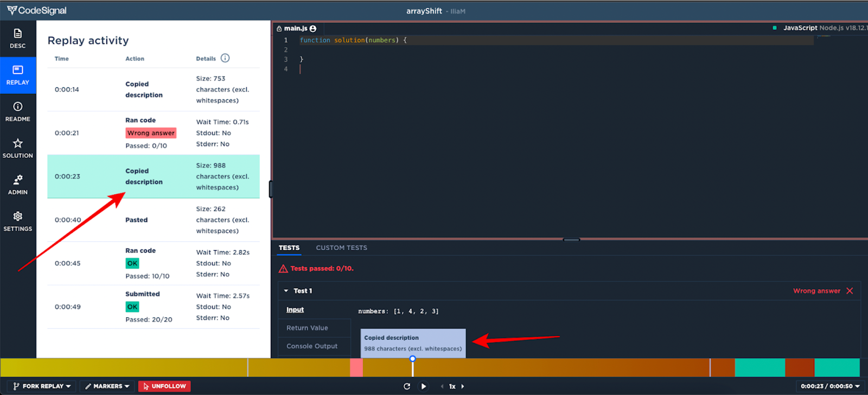
Task: Select the Return Value tab
Action: coord(307,328)
